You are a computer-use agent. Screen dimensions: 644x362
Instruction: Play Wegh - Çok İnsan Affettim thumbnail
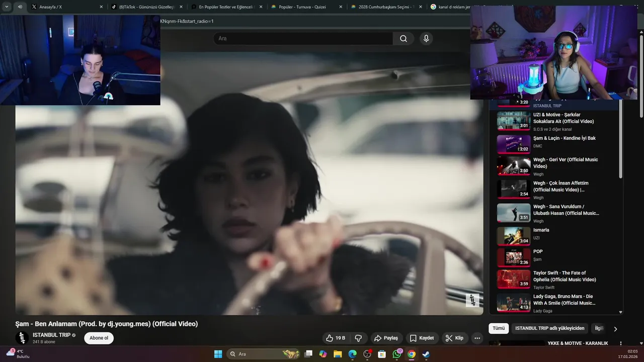coord(514,189)
